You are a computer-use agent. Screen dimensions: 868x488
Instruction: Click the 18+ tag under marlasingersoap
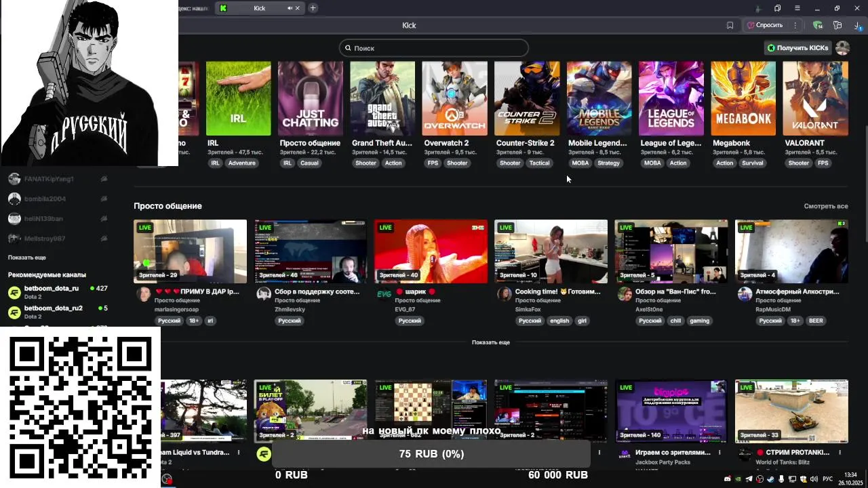194,321
